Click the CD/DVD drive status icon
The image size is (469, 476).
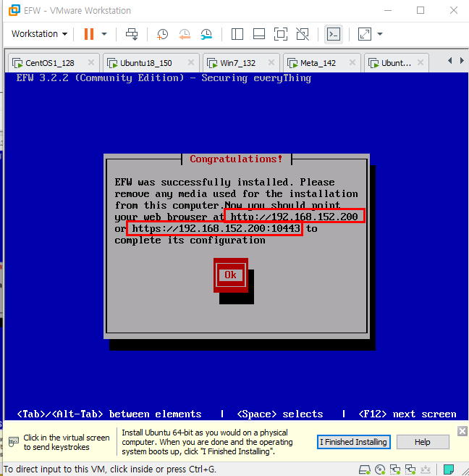tap(380, 469)
